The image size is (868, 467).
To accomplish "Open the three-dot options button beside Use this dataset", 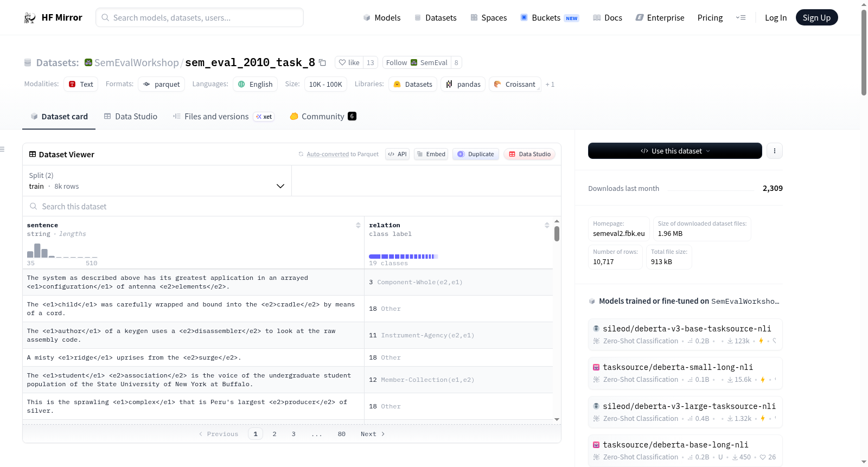I will 775,151.
